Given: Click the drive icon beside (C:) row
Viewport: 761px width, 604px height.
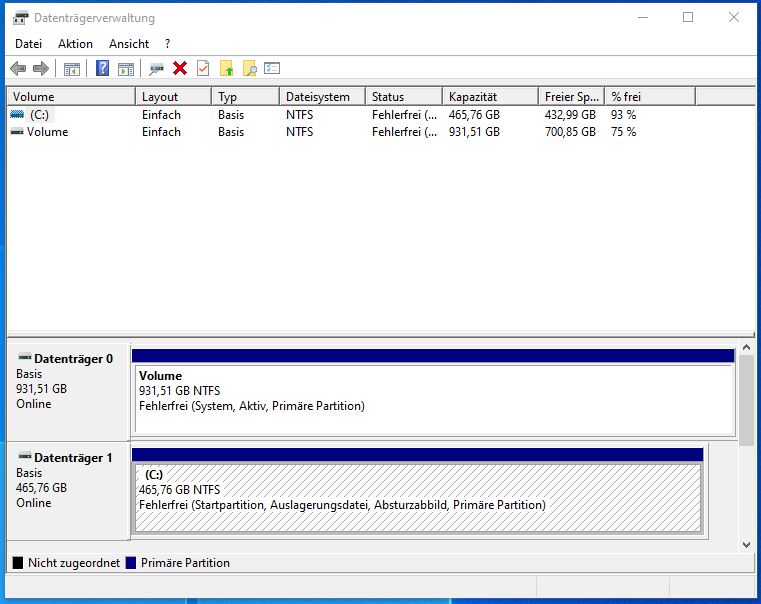Looking at the screenshot, I should [x=17, y=114].
